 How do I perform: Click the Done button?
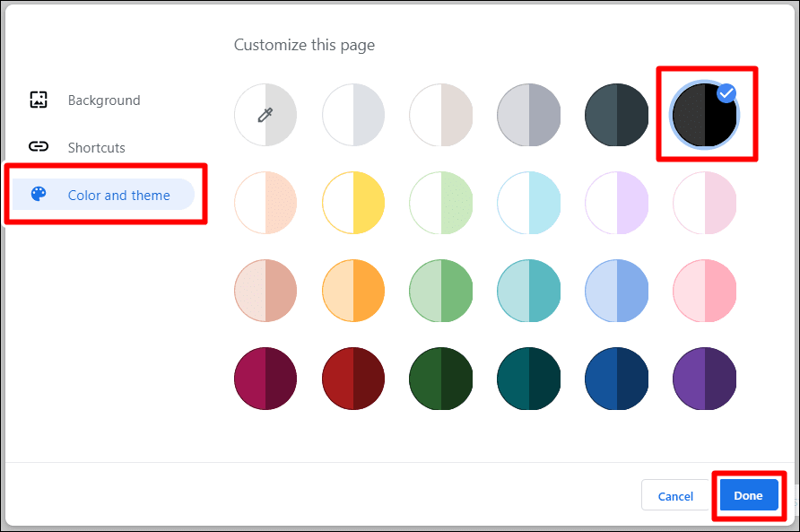click(x=749, y=495)
